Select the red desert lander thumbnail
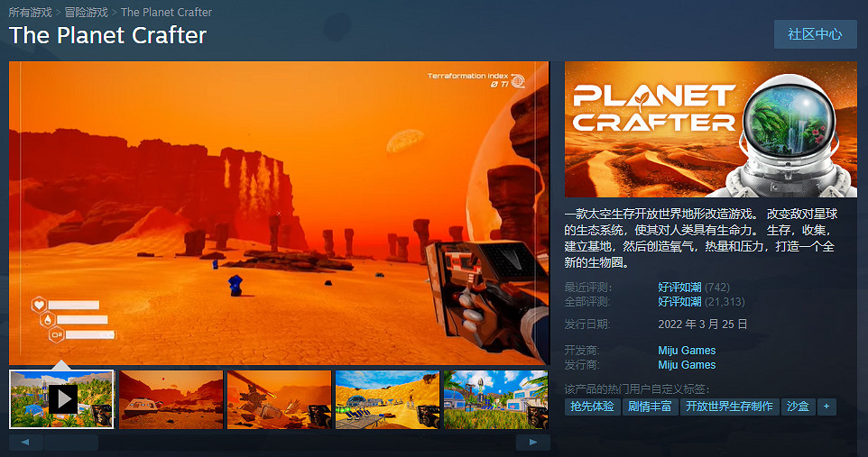Screen dimensions: 868x457 (171, 399)
